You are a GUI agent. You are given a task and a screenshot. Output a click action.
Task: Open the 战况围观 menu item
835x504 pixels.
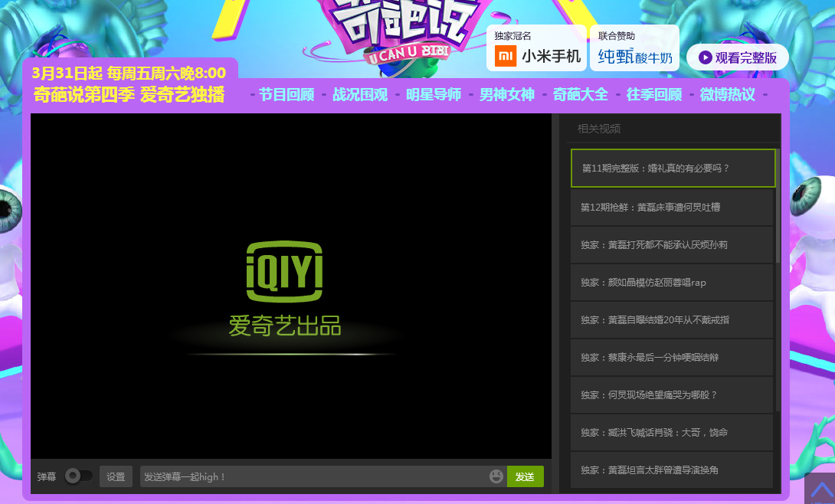click(360, 95)
